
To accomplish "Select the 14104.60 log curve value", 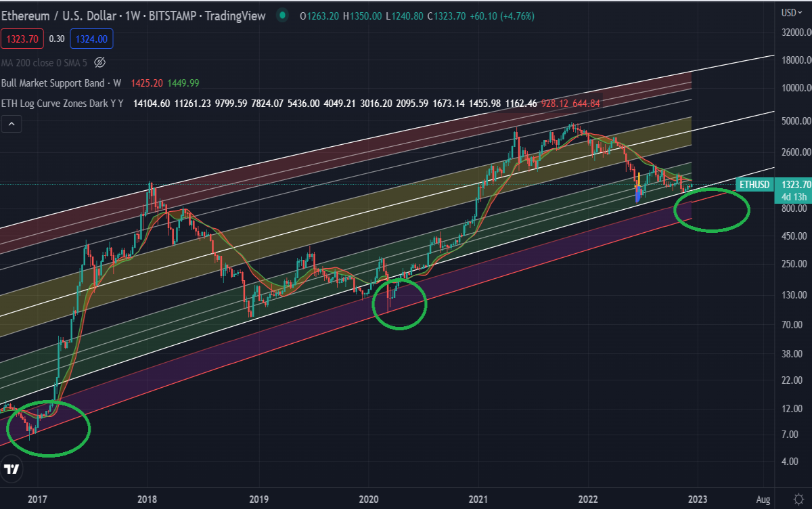I will [152, 104].
